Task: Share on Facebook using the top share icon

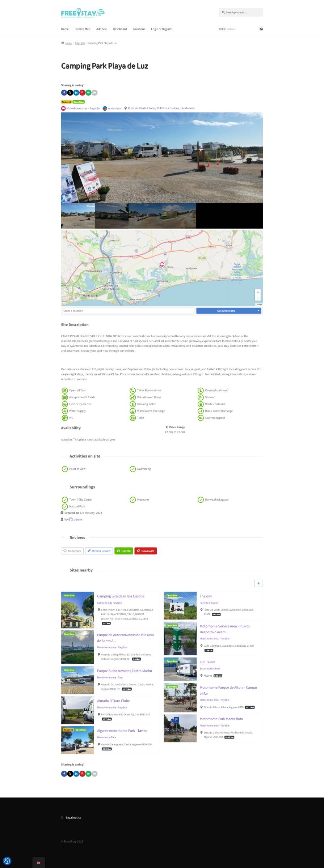Action: tap(64, 93)
